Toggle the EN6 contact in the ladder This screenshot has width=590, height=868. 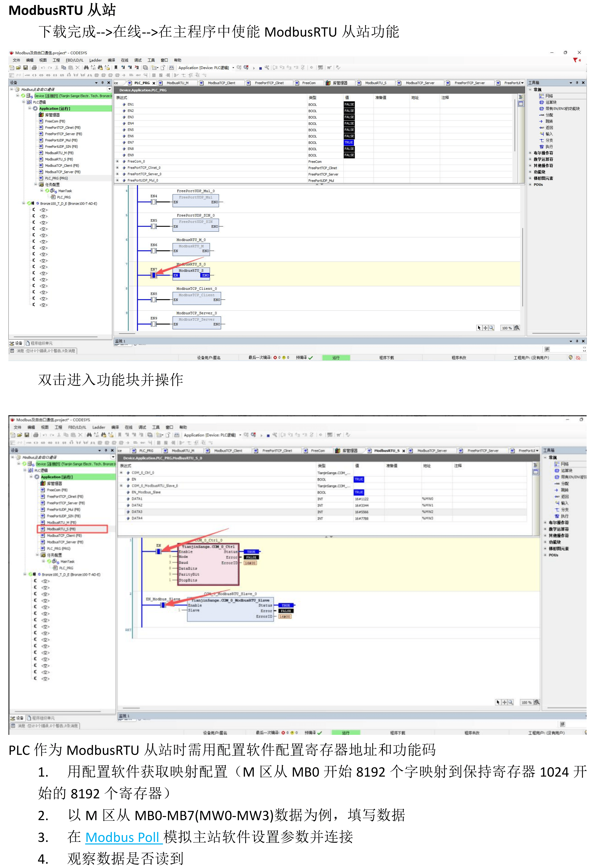click(154, 251)
